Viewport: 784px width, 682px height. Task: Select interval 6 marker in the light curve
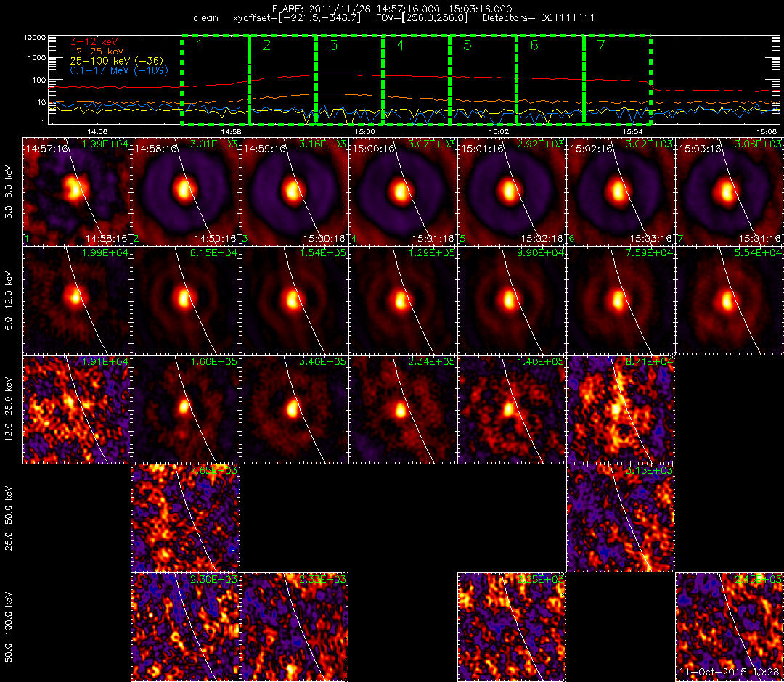tap(534, 45)
